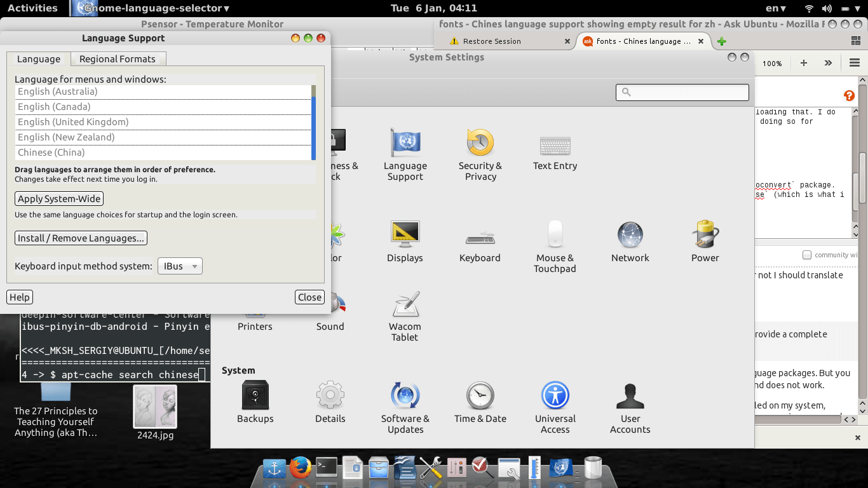This screenshot has height=488, width=868.
Task: Open Network settings
Action: [x=630, y=241]
